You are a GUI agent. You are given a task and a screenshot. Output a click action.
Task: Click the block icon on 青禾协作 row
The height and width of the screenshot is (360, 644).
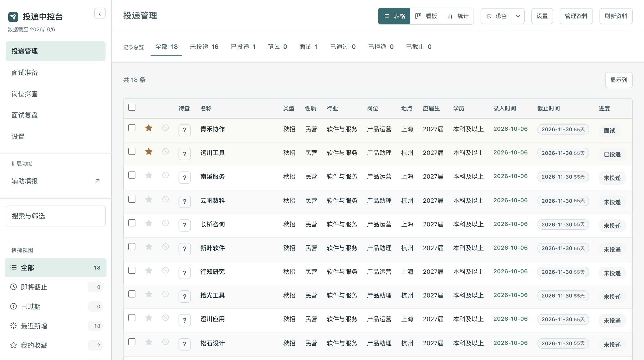tap(165, 128)
